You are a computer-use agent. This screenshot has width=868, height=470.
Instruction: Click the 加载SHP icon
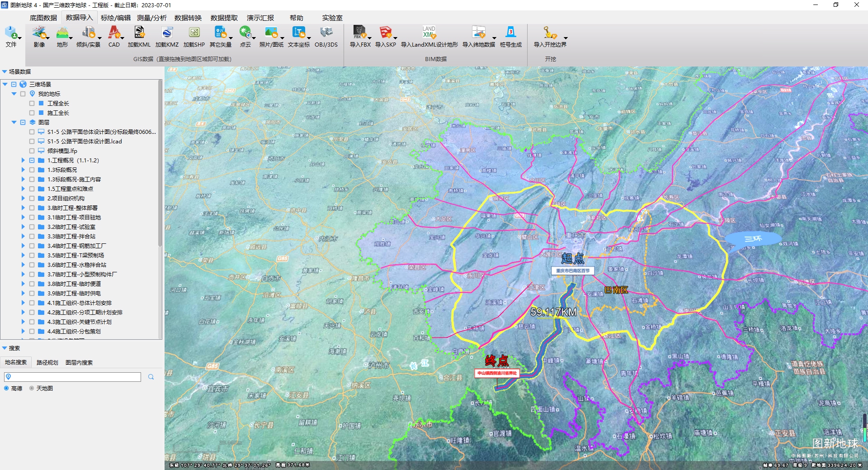tap(194, 33)
